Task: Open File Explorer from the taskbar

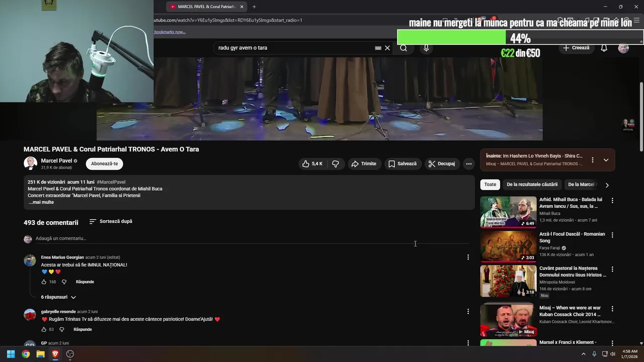Action: point(40,354)
